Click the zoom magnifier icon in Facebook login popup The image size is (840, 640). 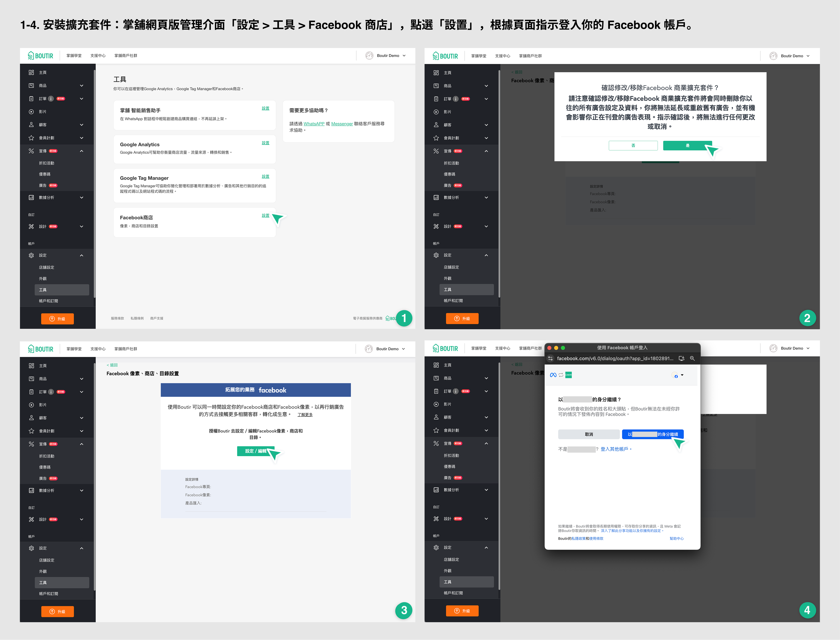(692, 359)
